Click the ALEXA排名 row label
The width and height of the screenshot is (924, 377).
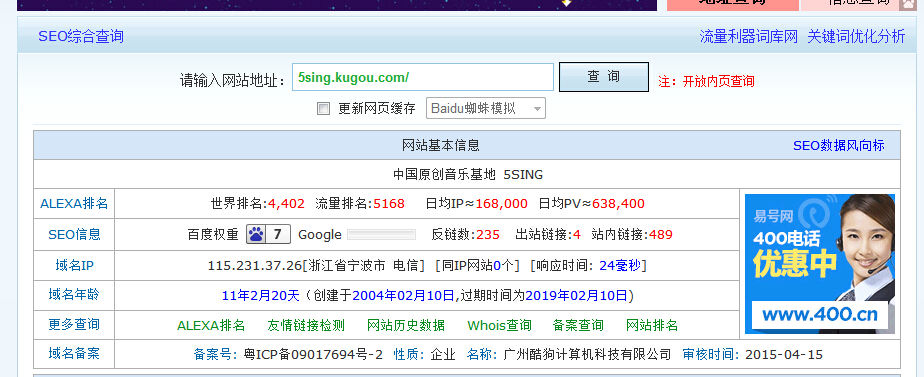click(74, 204)
